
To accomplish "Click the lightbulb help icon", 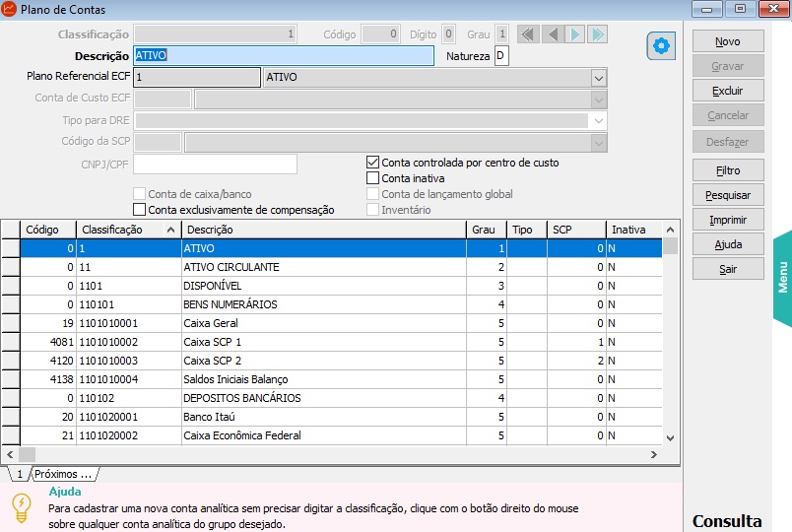I will (22, 507).
